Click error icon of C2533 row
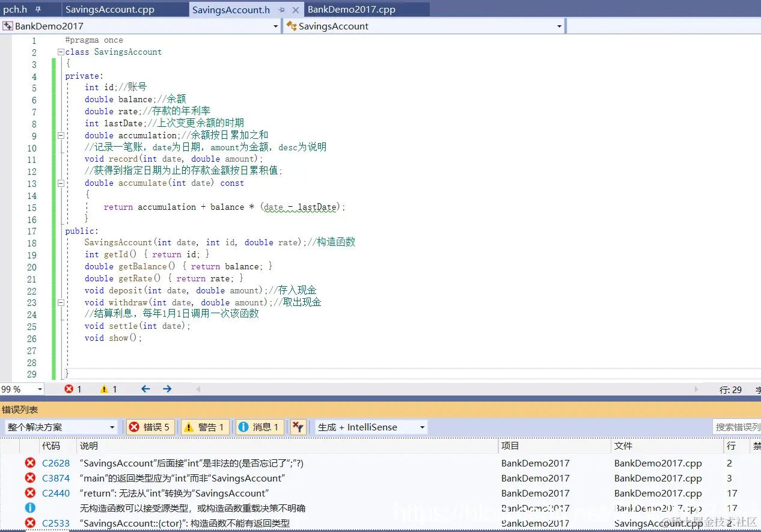The height and width of the screenshot is (532, 761). pos(30,523)
